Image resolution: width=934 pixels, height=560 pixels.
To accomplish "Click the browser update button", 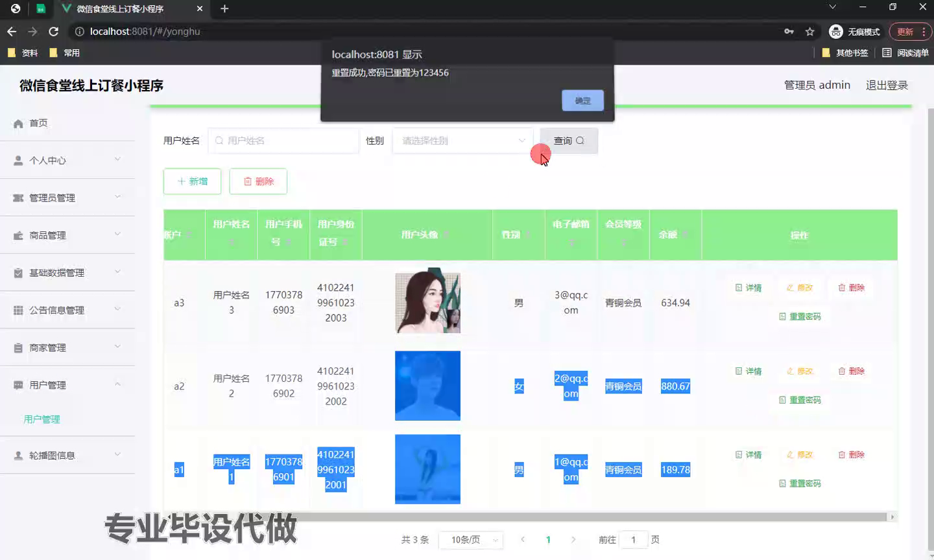I will click(x=911, y=31).
